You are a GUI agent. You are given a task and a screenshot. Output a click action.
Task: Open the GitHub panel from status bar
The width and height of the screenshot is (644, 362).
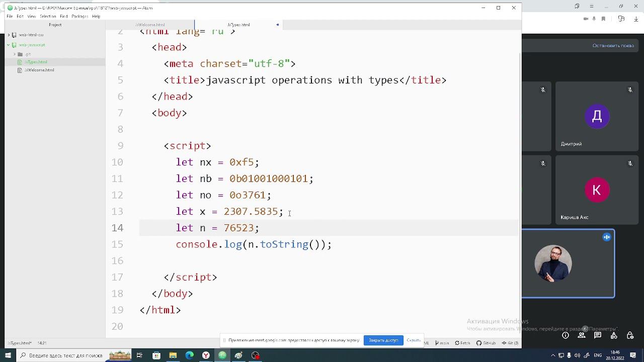click(x=486, y=343)
